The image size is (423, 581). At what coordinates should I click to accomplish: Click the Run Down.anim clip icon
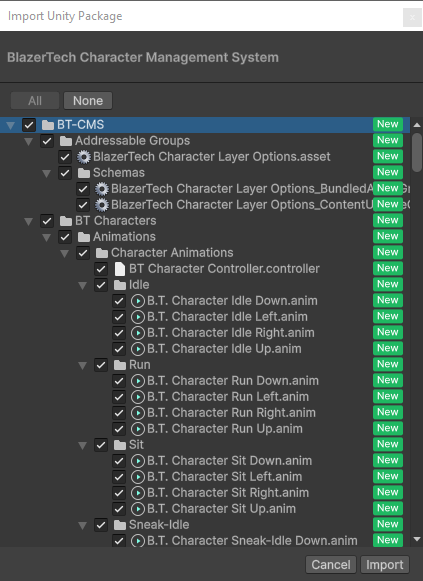pos(138,381)
